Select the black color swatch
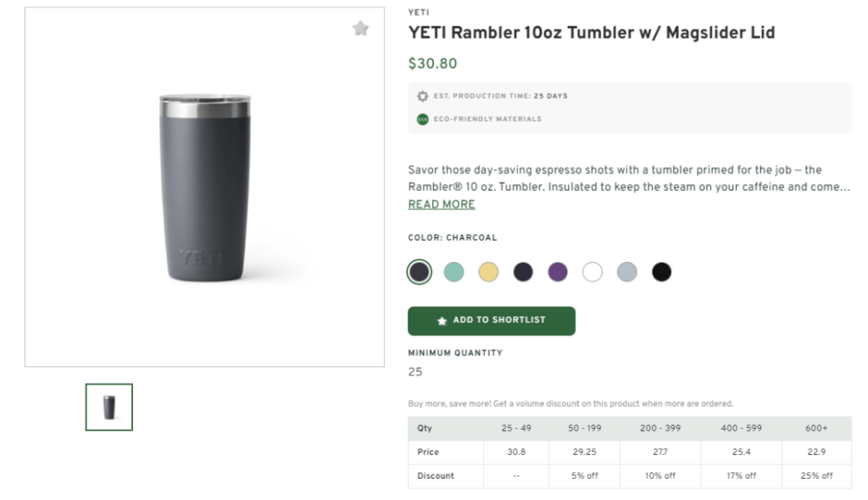 662,271
